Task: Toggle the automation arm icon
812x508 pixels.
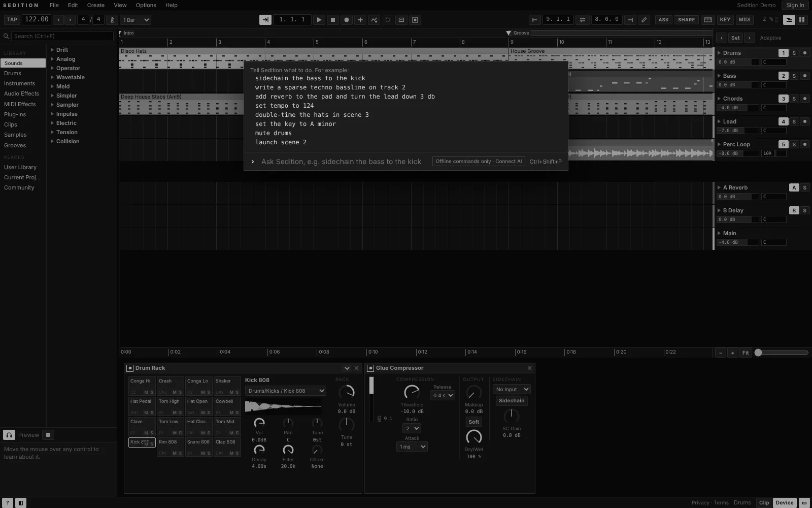Action: (x=374, y=20)
